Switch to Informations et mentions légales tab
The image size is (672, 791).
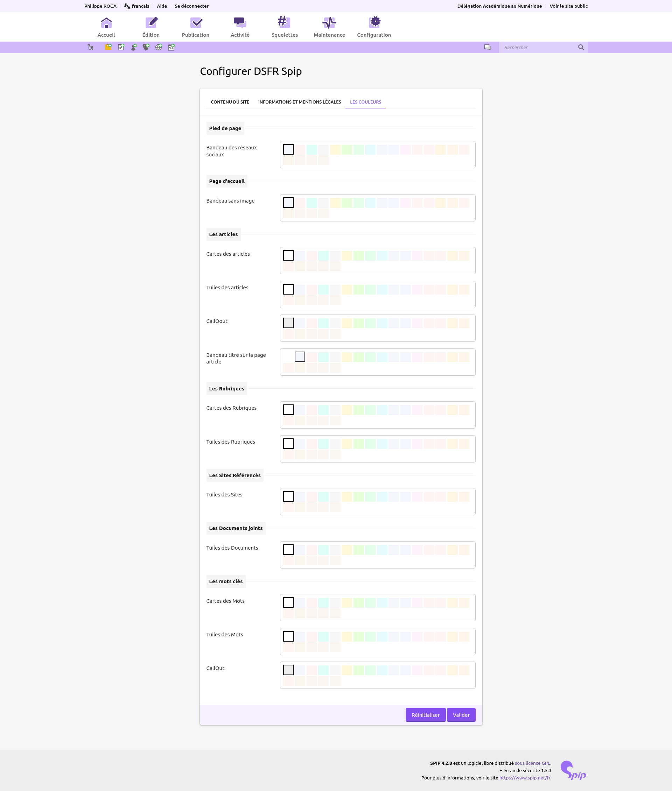point(300,102)
